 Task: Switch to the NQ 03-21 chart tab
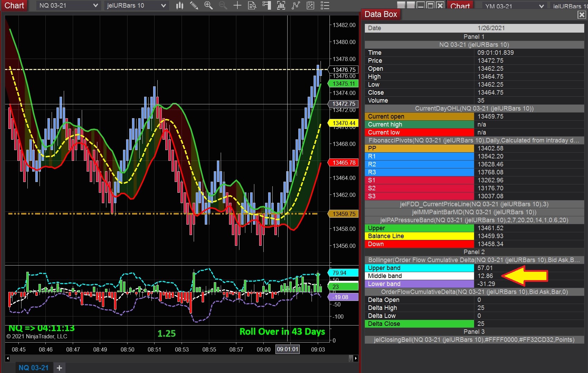click(x=34, y=367)
